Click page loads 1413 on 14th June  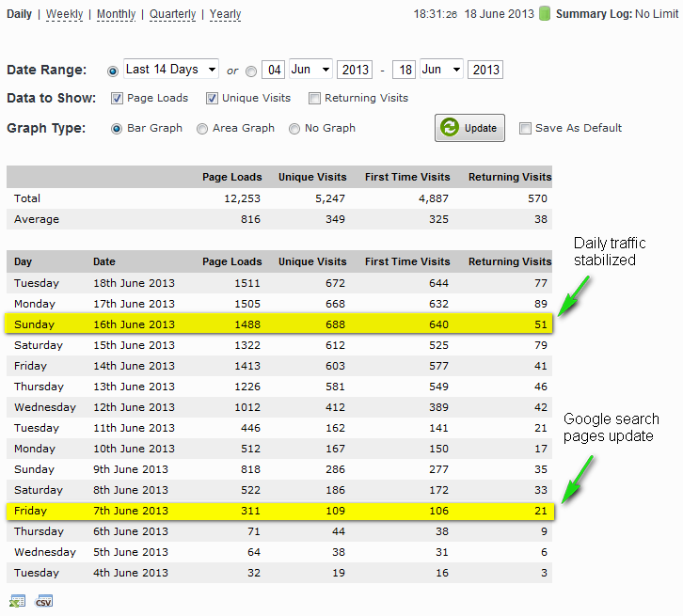click(247, 366)
